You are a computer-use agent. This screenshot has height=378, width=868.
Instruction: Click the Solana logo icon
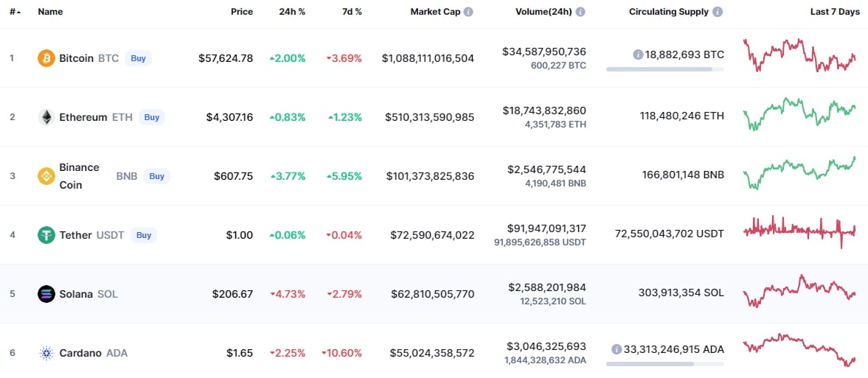click(x=46, y=294)
